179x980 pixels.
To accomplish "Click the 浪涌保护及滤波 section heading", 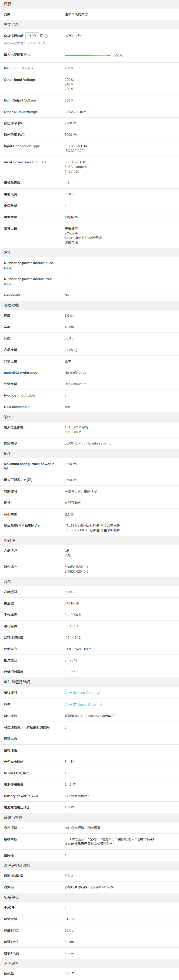I will (17, 865).
